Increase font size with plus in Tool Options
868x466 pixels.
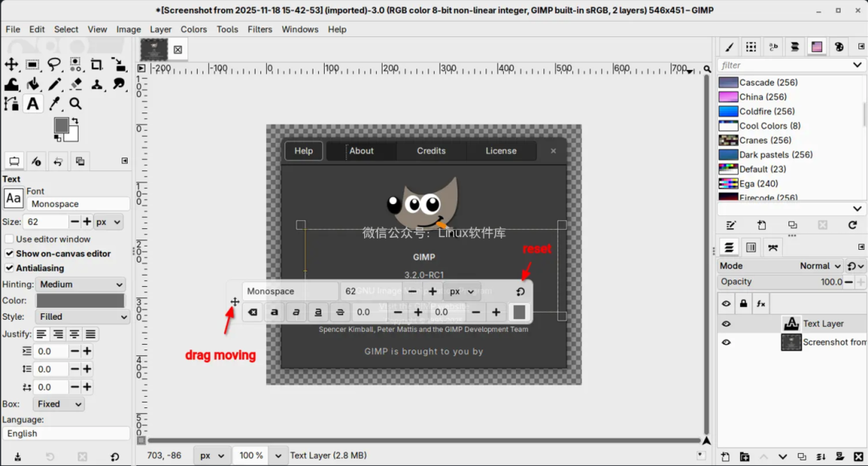pos(87,222)
